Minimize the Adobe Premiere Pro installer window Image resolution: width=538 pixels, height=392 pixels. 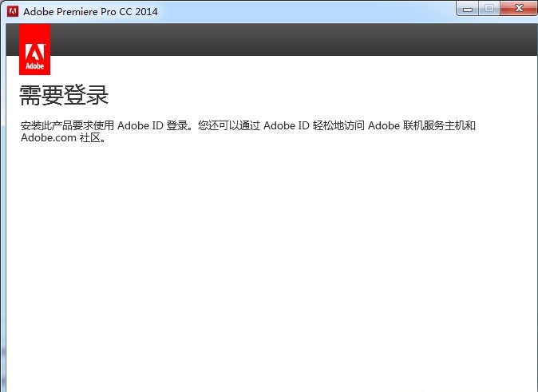[467, 9]
